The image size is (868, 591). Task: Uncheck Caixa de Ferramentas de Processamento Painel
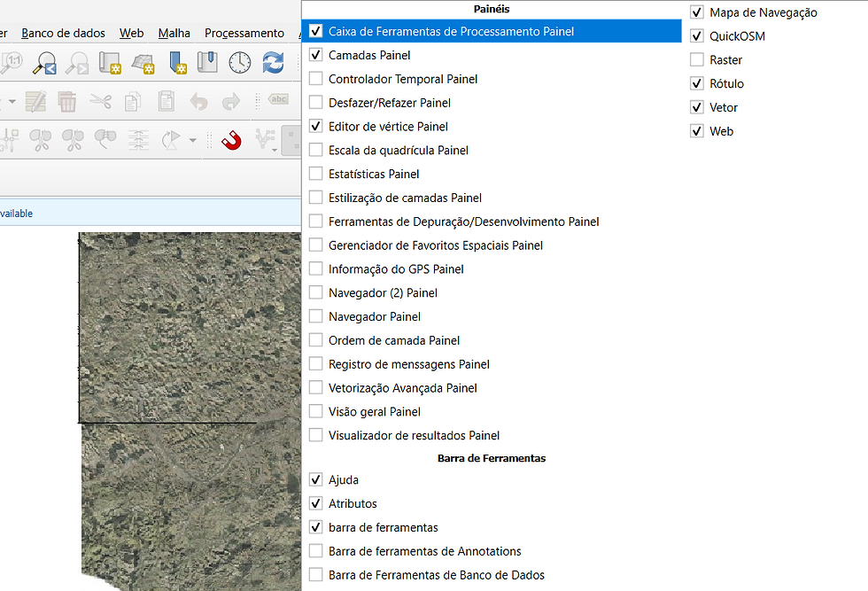pos(315,31)
